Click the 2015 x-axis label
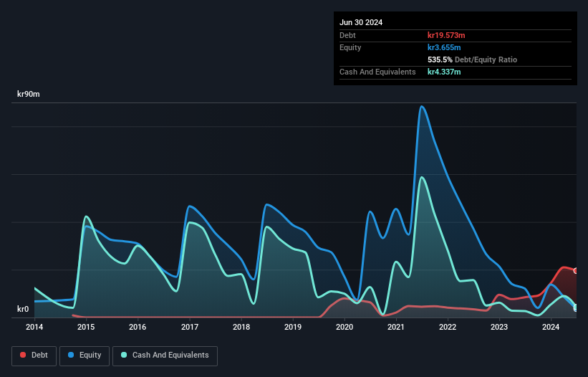Viewport: 588px width, 377px height. click(x=86, y=327)
